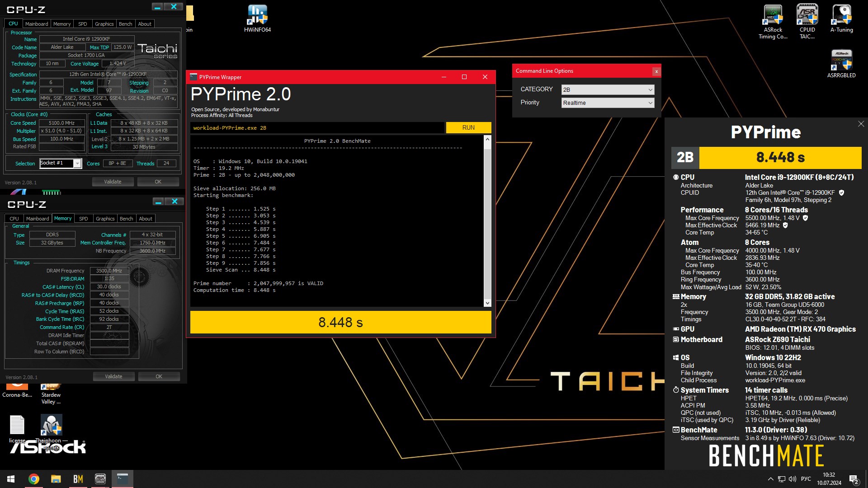Image resolution: width=868 pixels, height=488 pixels.
Task: Open the CATEGORY dropdown showing 2B
Action: 608,89
